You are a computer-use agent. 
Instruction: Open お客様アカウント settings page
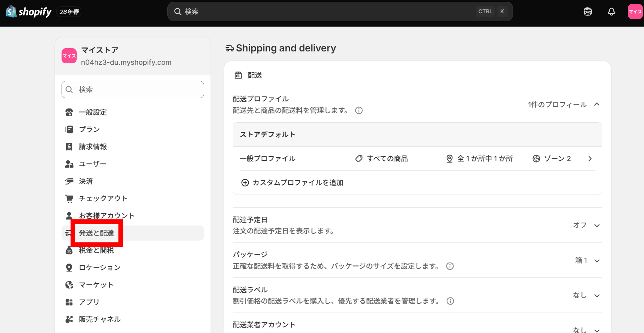click(133, 216)
